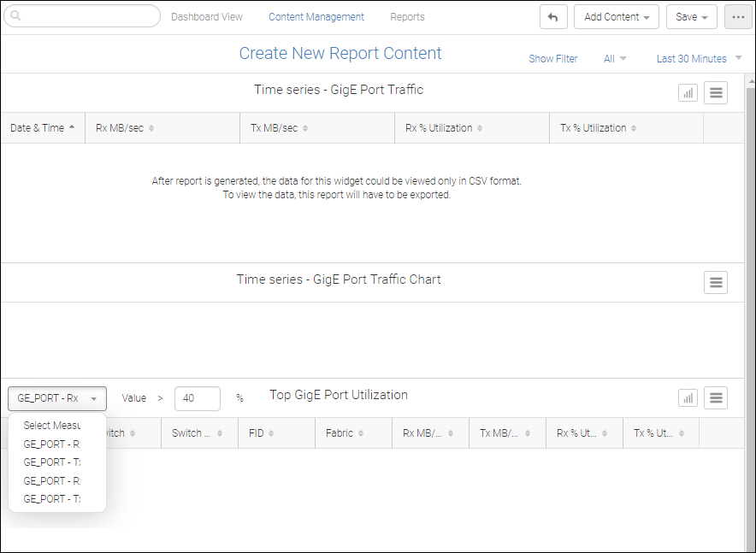Click the Value threshold field showing 40
Viewport: 756px width, 553px height.
(197, 398)
